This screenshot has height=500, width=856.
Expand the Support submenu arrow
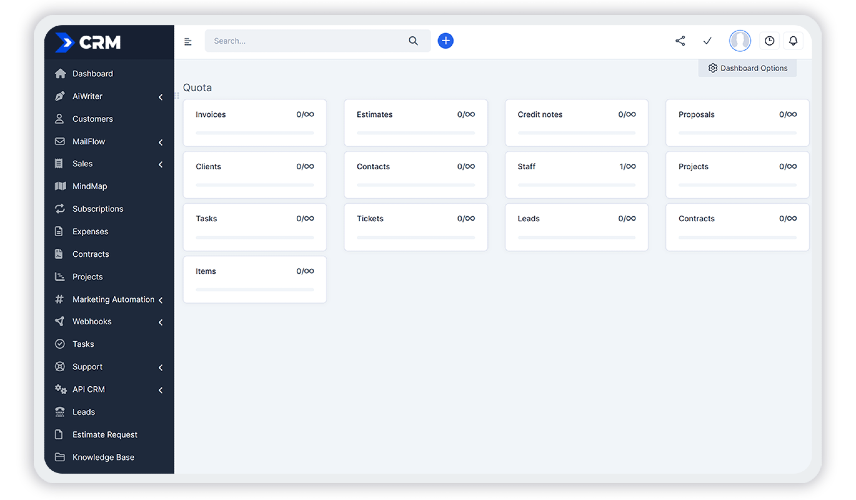160,368
